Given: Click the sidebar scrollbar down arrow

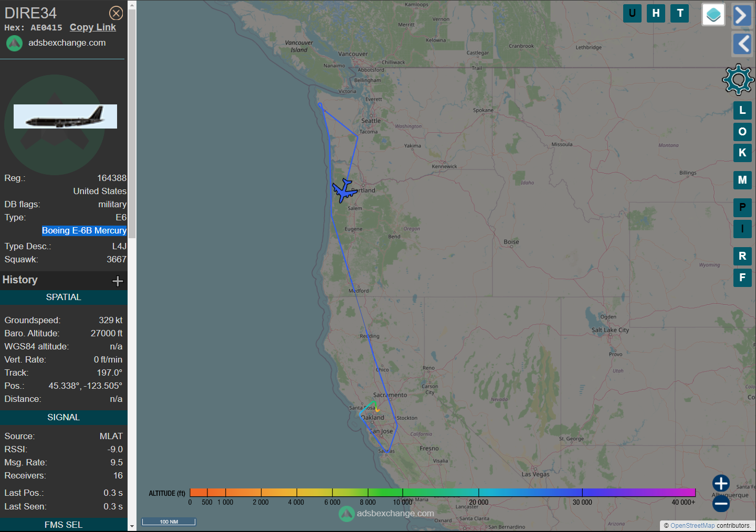Looking at the screenshot, I should (132, 526).
